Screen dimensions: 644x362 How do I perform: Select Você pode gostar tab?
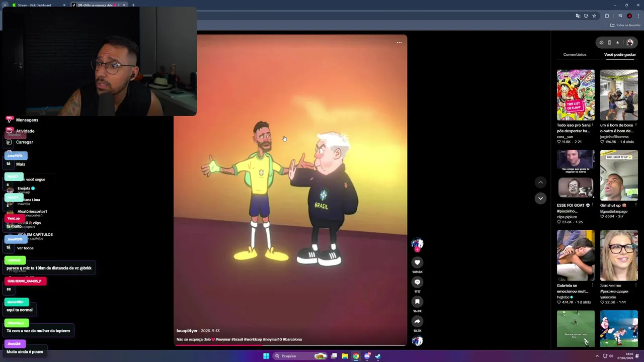click(620, 54)
